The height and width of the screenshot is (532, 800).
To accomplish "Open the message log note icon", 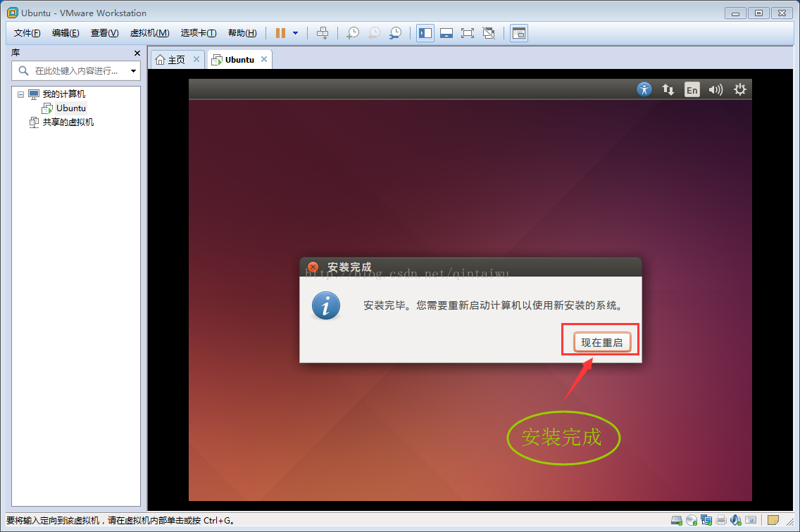I will coord(773,520).
